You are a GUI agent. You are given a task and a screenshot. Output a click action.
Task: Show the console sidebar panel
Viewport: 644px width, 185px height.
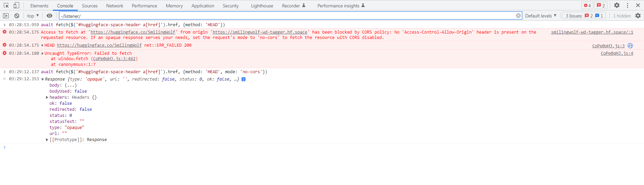click(6, 16)
